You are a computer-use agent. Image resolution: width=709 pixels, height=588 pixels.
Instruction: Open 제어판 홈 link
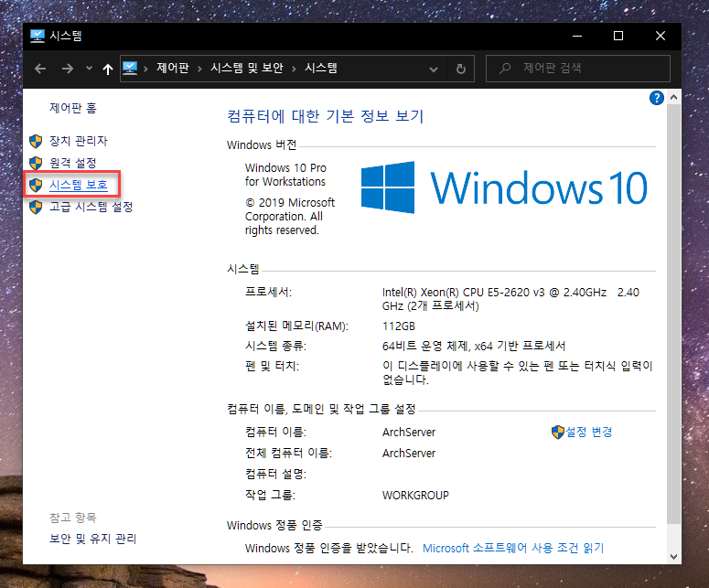point(73,108)
